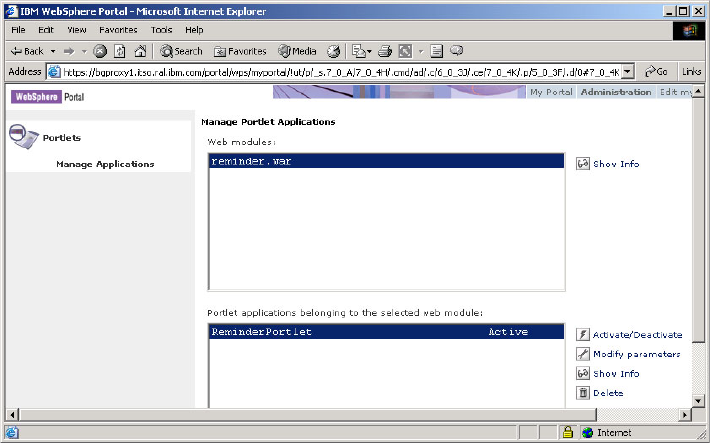This screenshot has width=710, height=443.
Task: Click the Stop loading icon
Action: point(100,51)
